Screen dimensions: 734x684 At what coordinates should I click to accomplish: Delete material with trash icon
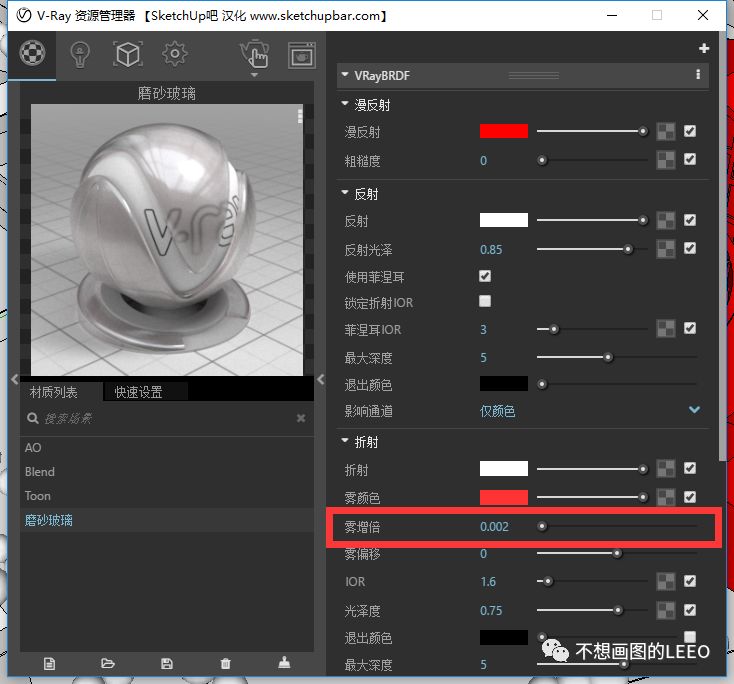(x=226, y=663)
